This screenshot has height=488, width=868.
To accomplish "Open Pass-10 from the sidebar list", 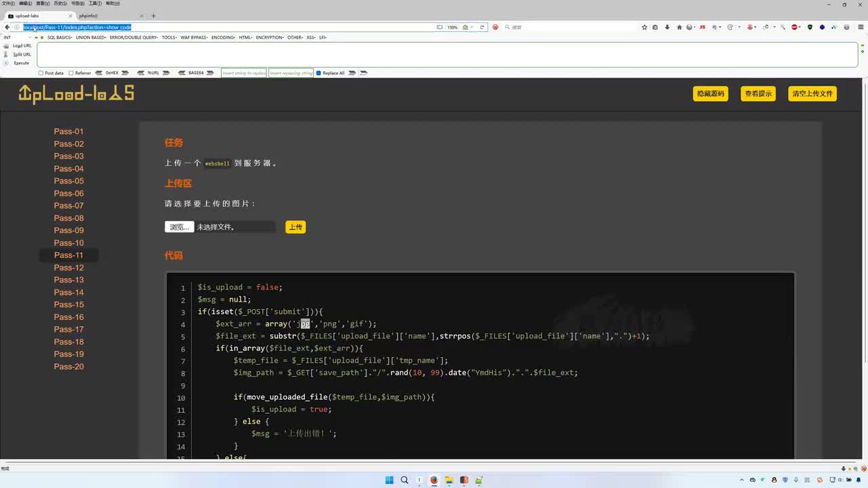I will tap(69, 243).
